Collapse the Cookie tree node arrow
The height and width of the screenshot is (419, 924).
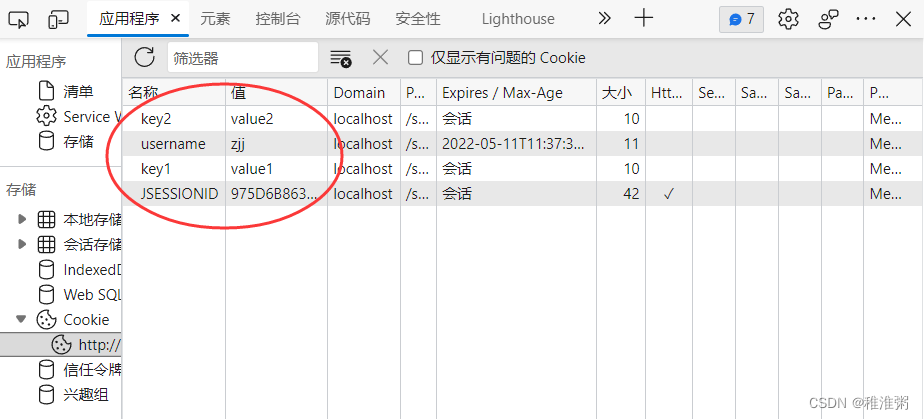click(x=22, y=319)
